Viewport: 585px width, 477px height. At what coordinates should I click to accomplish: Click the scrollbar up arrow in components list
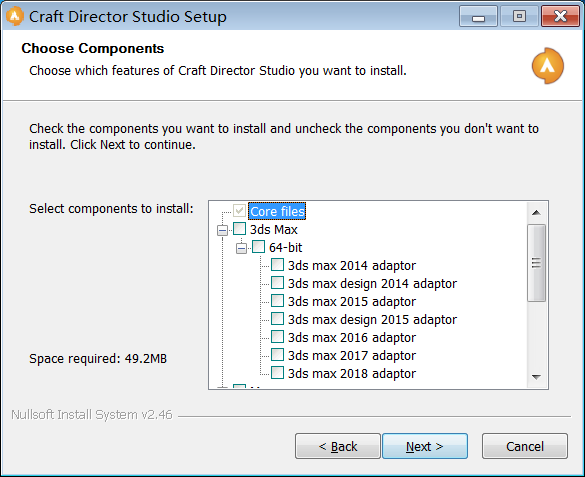click(536, 213)
